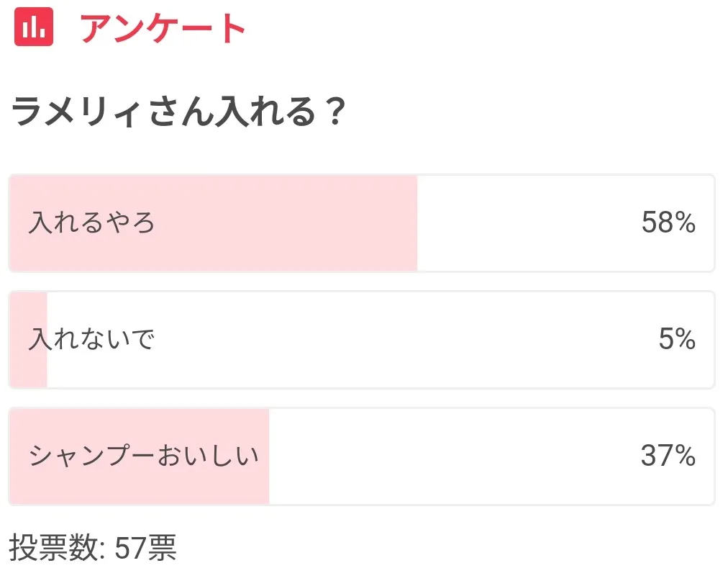Vote for the 入れないで option label
Viewport: 728px width, 581px height.
coord(92,339)
